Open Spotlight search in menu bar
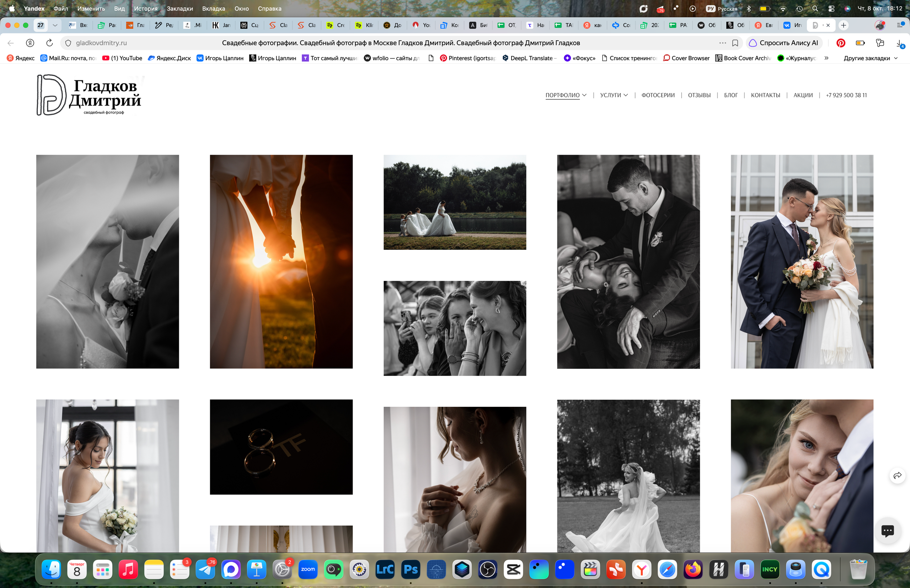The height and width of the screenshot is (588, 910). [815, 9]
